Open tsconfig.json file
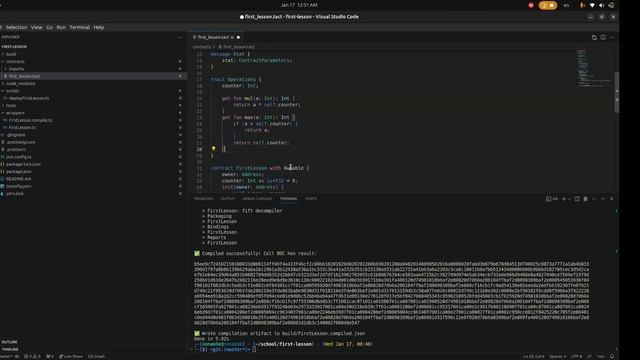Image resolution: width=640 pixels, height=360 pixels. (x=19, y=187)
